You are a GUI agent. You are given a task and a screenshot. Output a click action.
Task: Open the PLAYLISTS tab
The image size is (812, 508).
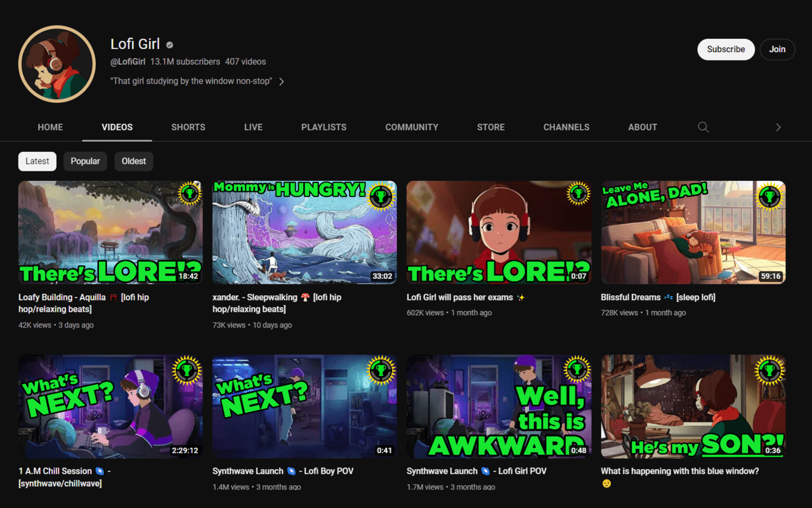(324, 127)
